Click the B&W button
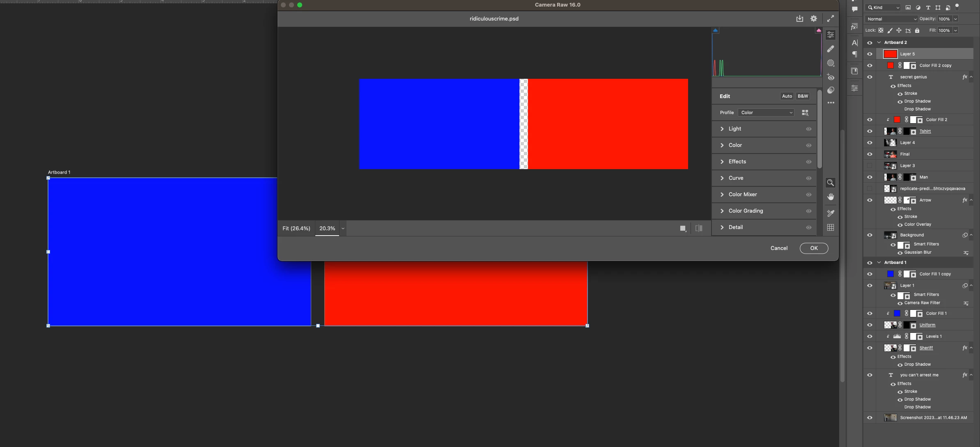This screenshot has width=980, height=447. (803, 96)
